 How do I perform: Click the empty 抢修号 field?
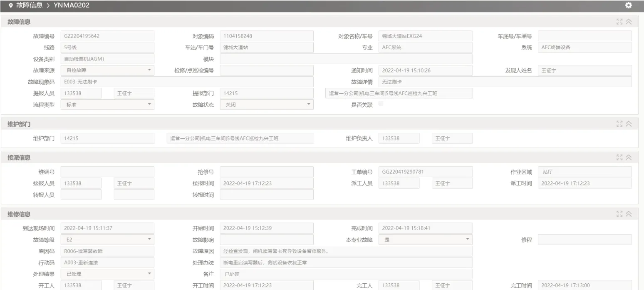coord(267,172)
